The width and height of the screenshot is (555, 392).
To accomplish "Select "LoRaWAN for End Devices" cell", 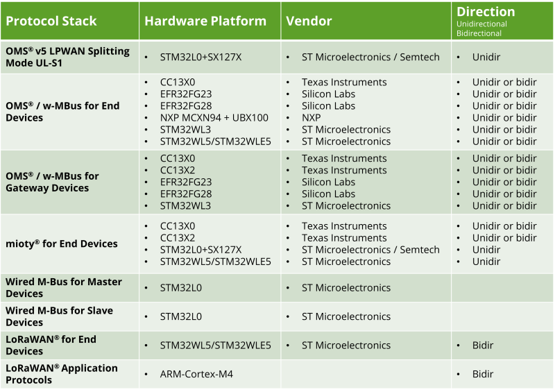I will 70,346.
